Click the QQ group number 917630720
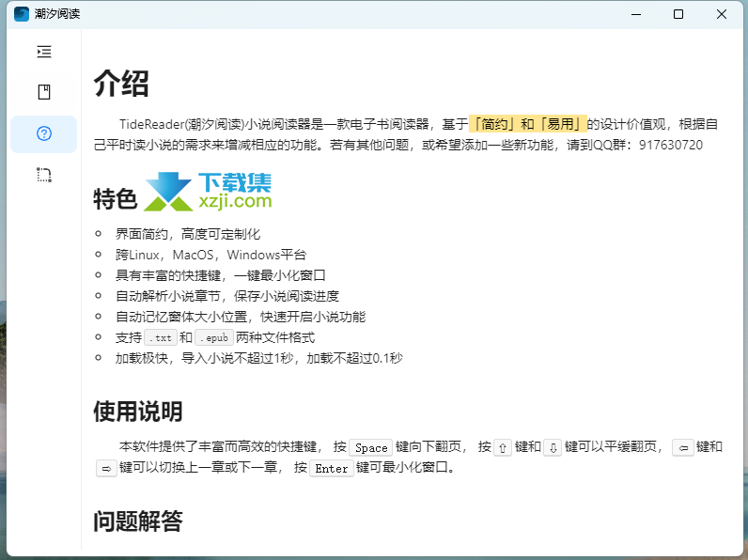Image resolution: width=748 pixels, height=560 pixels. pyautogui.click(x=671, y=145)
